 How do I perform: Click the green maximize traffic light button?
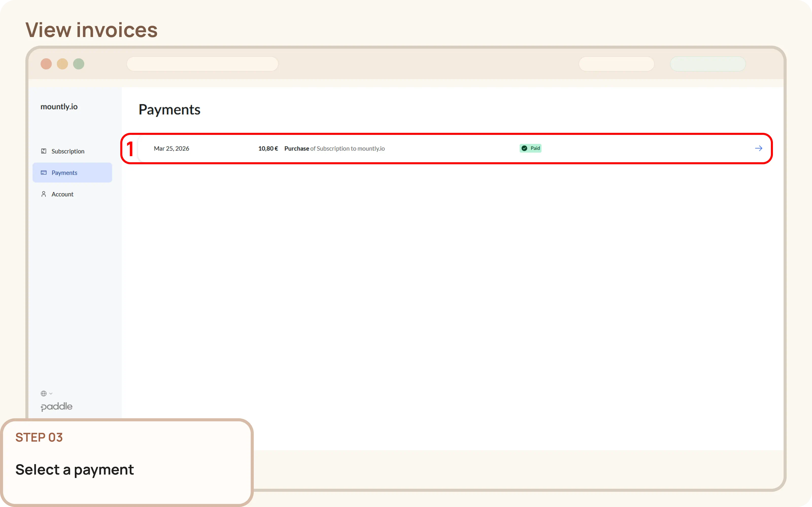[78, 64]
